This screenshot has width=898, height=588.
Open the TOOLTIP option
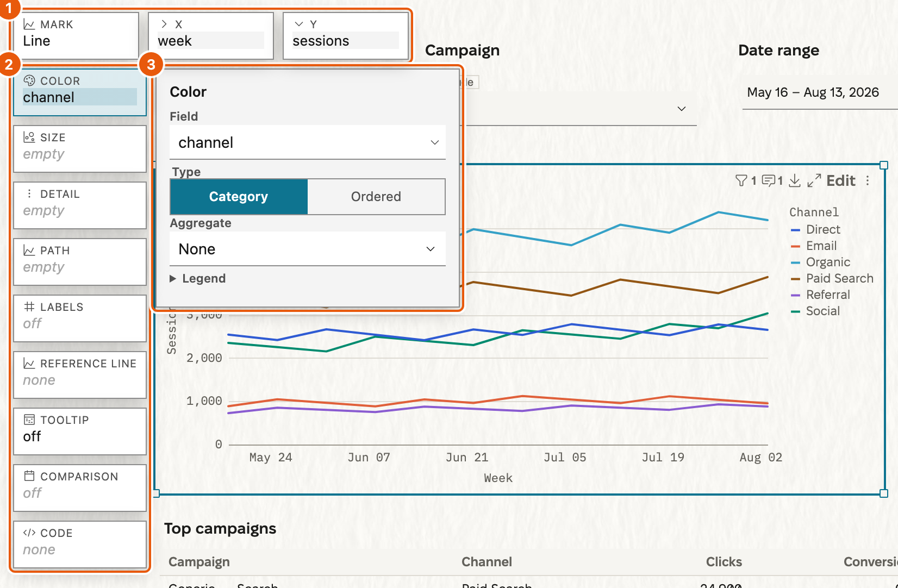pyautogui.click(x=80, y=431)
